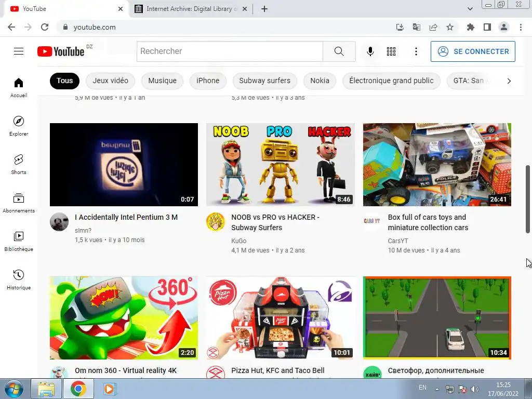
Task: Open Historique in sidebar
Action: (19, 280)
